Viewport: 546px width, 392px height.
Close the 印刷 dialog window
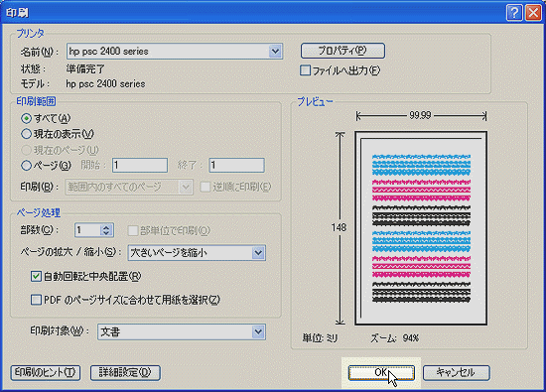[533, 13]
